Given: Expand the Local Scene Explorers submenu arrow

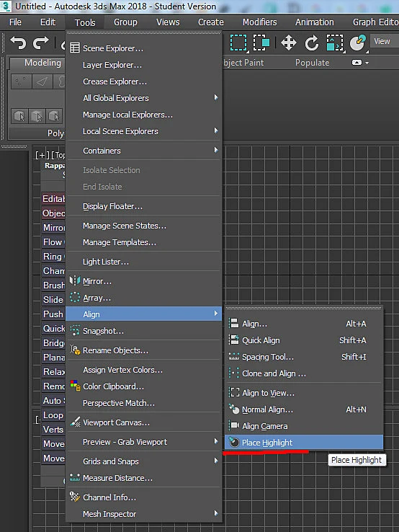Looking at the screenshot, I should pyautogui.click(x=216, y=130).
